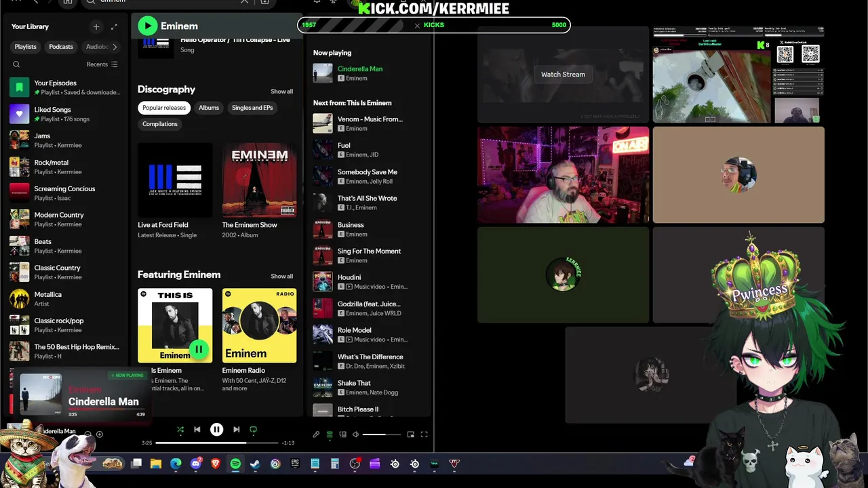
Task: Play That's All She Wrote in queue
Action: pos(370,203)
